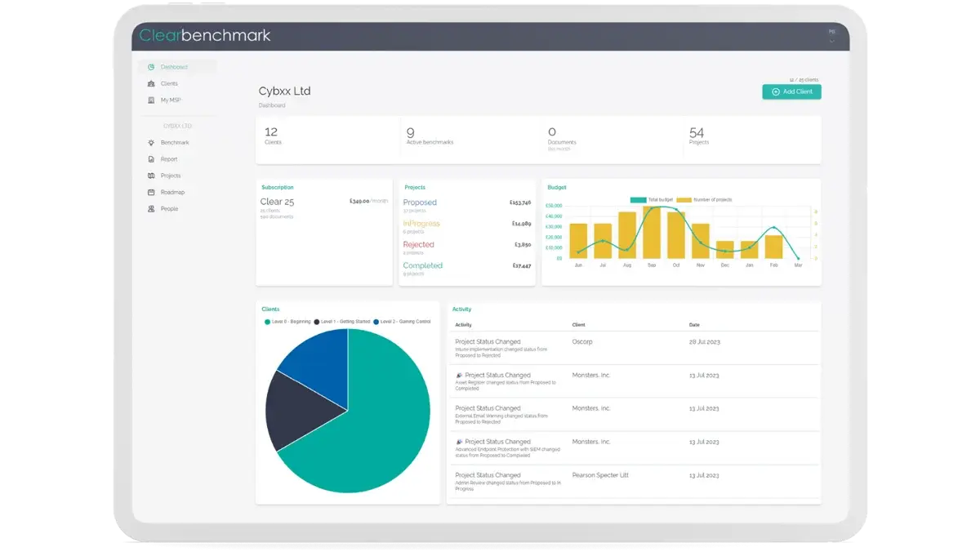Viewport: 980px width, 552px height.
Task: Click the £349.00/month price
Action: coord(368,201)
